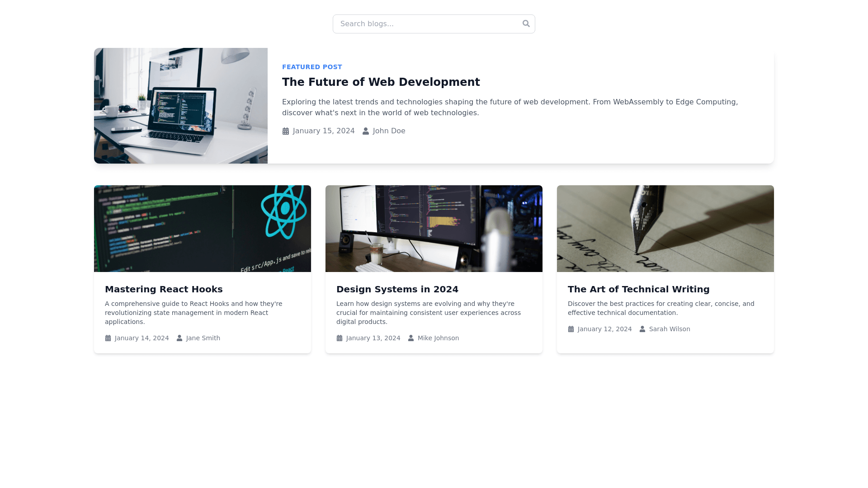The width and height of the screenshot is (868, 488).
Task: Click the featured post laptop thumbnail
Action: (181, 106)
